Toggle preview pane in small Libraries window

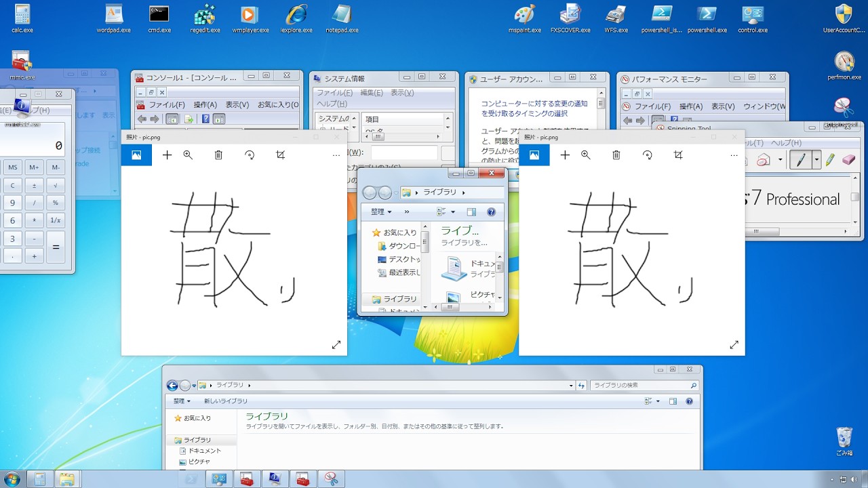[x=471, y=212]
